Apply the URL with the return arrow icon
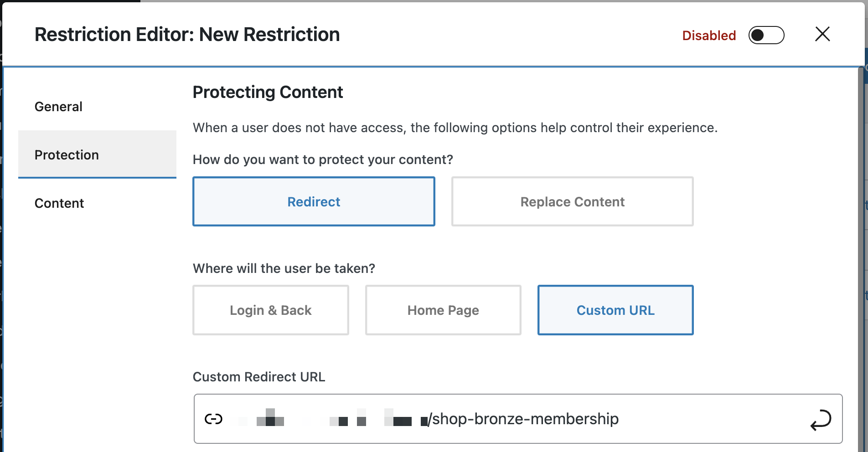868x452 pixels. click(821, 420)
